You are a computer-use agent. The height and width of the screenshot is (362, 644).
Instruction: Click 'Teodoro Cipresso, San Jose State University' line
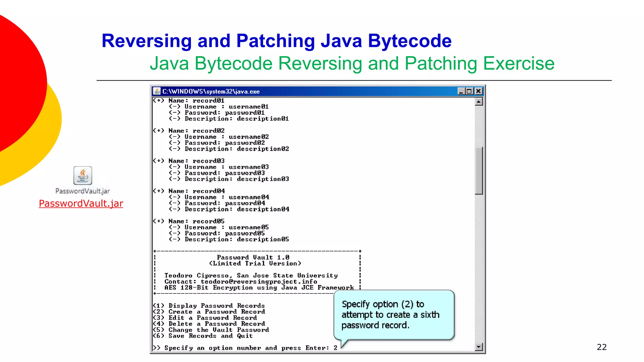[251, 276]
